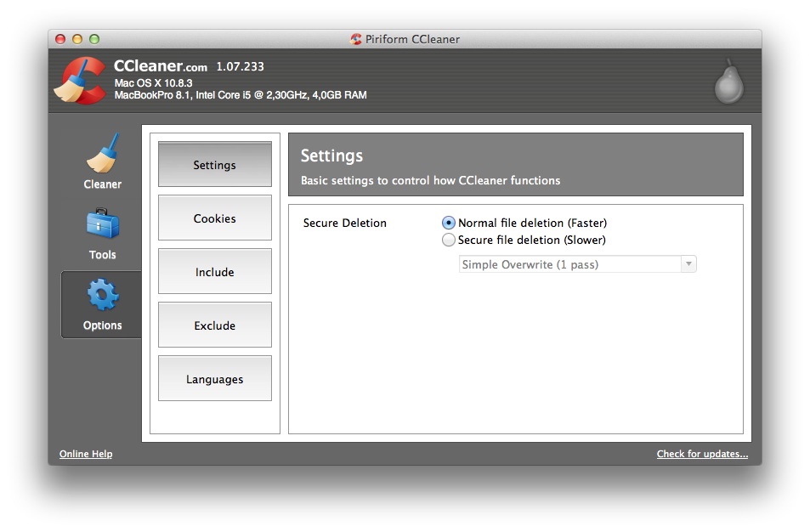The height and width of the screenshot is (532, 810).
Task: Click the small CCleaner icon in title bar
Action: 356,39
